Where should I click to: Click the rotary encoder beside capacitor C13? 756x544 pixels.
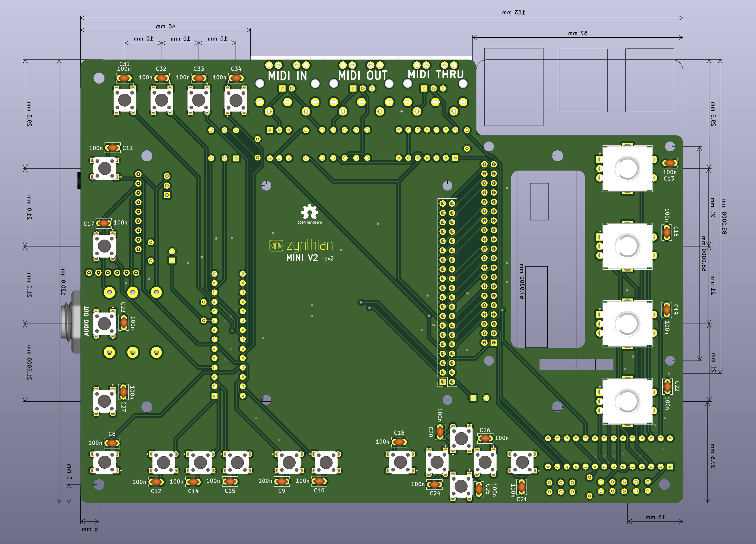point(627,169)
